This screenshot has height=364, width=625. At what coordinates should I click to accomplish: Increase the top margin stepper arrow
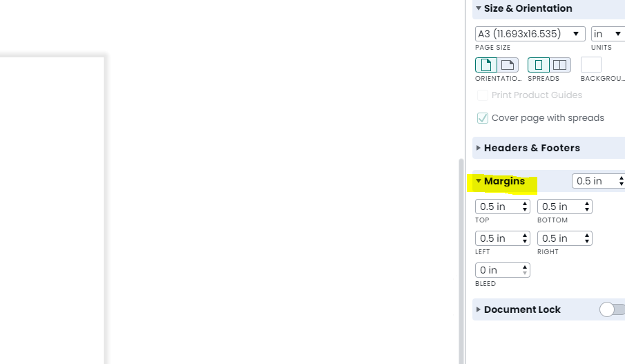525,204
